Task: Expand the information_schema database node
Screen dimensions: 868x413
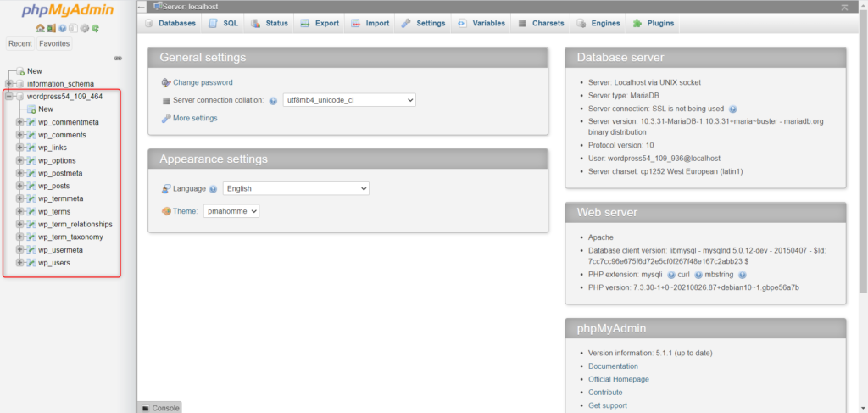Action: pos(8,84)
